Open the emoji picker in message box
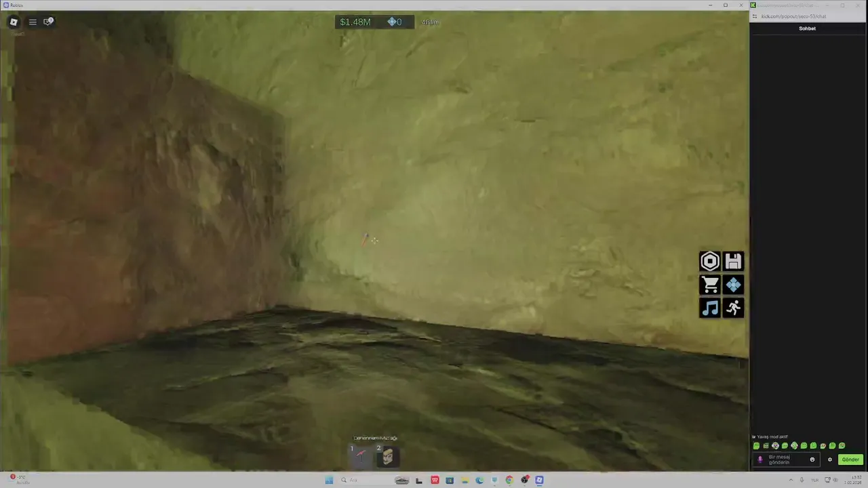Screen dimensions: 868x488 812,460
